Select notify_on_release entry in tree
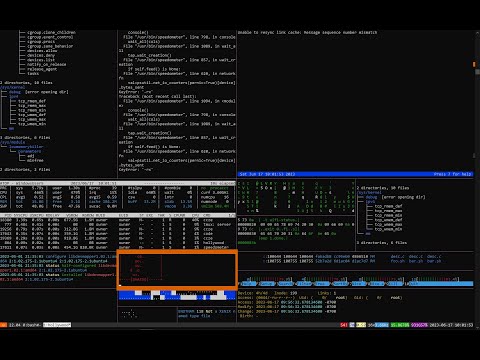Image resolution: width=480 pixels, height=360 pixels. [x=47, y=64]
